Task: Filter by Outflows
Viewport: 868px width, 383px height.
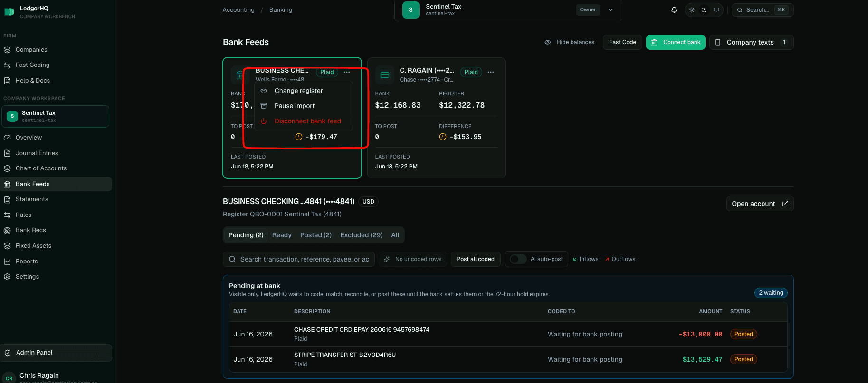Action: coord(620,259)
